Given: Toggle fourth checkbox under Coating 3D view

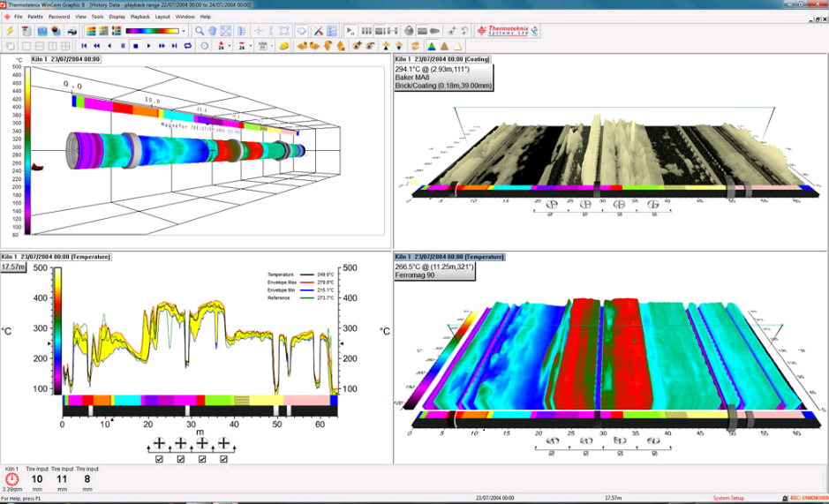Looking at the screenshot, I should point(654,214).
